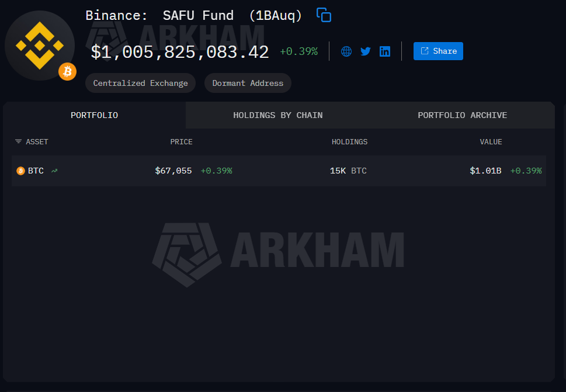Click the BTC coin icon in the portfolio row
Image resolution: width=566 pixels, height=392 pixels.
tap(19, 171)
